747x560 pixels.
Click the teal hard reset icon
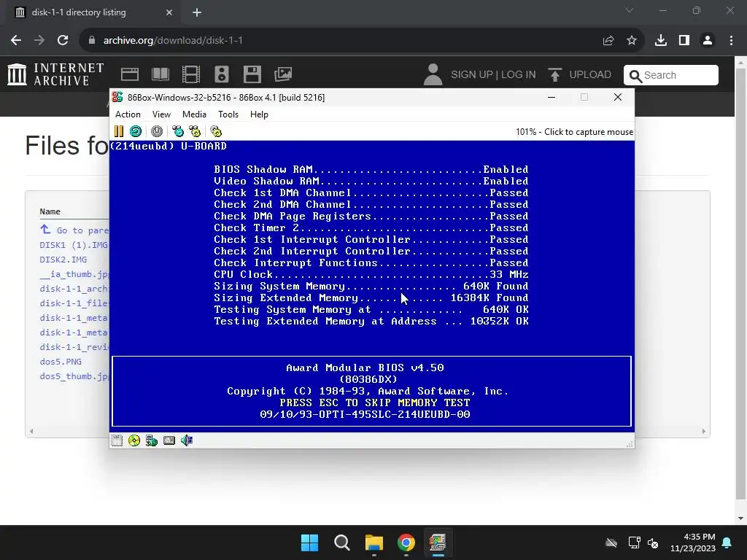tap(136, 131)
